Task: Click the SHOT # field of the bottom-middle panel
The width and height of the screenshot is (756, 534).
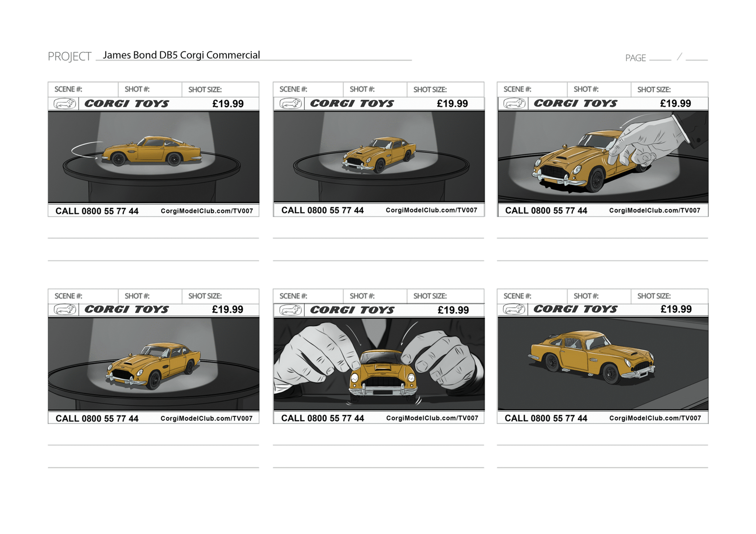Action: [x=375, y=296]
